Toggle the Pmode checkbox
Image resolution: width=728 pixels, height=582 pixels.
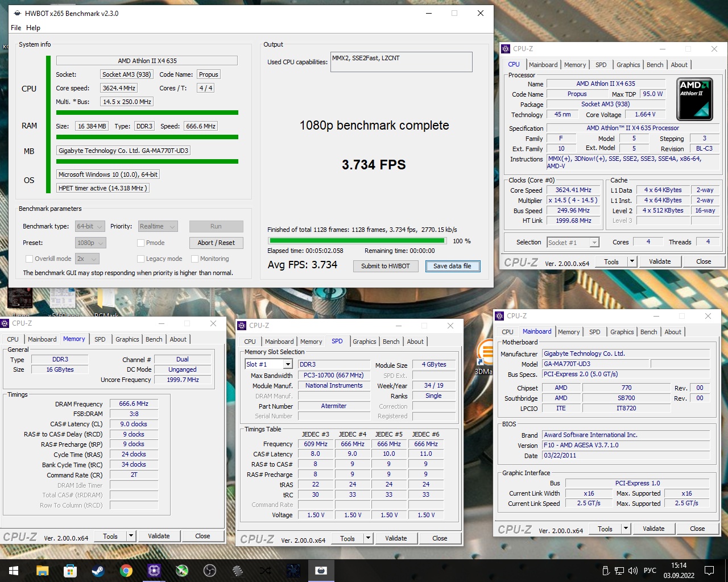pos(140,243)
